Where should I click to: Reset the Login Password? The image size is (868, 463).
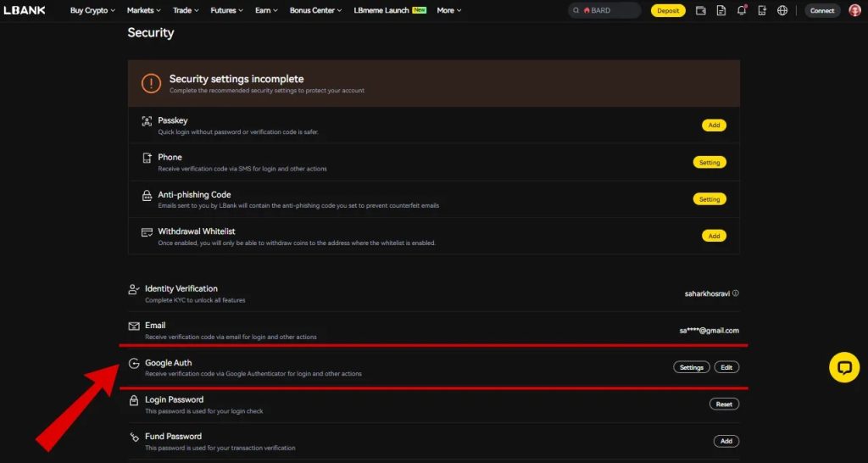[x=724, y=404]
